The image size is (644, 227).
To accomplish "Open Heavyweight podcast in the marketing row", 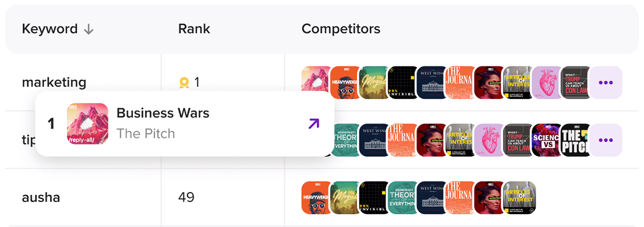I will coord(344,82).
